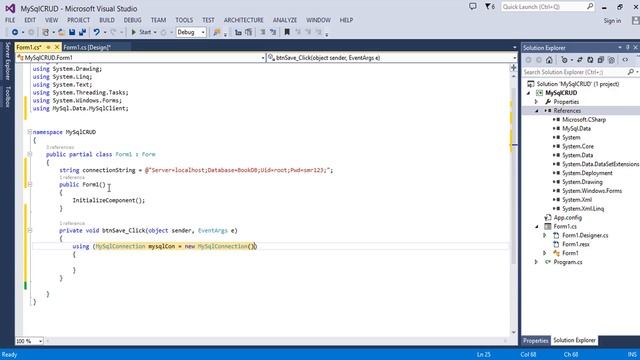Viewport: 640px width, 360px height.
Task: Open the Debug configuration dropdown
Action: pos(191,32)
